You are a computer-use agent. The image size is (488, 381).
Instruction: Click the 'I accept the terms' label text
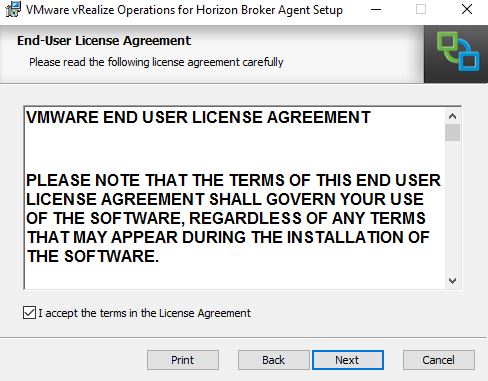click(144, 313)
